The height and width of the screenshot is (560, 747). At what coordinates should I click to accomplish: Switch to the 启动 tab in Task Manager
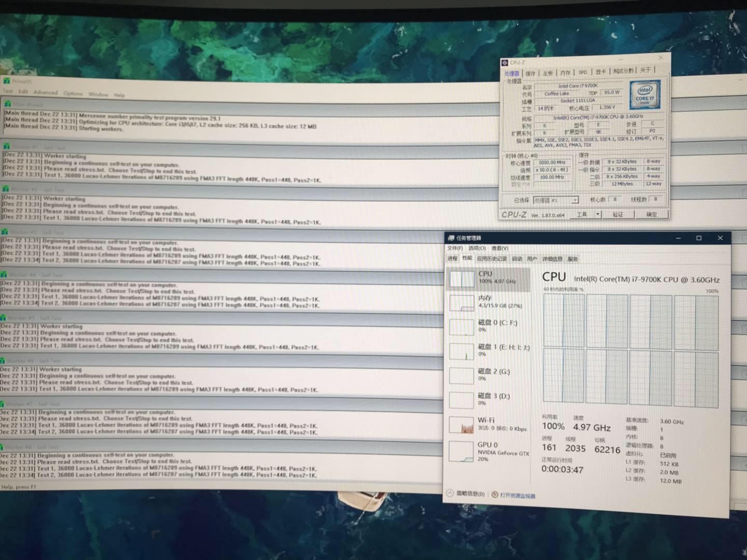coord(517,259)
